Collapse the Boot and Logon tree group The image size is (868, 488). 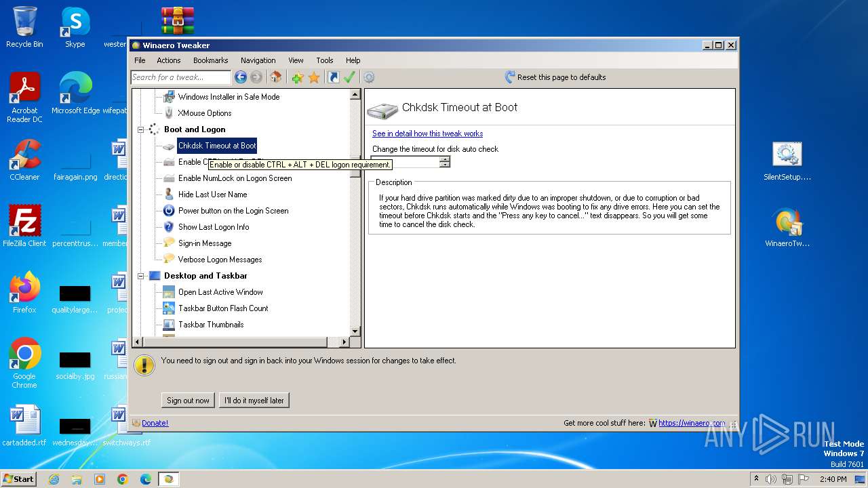pos(141,129)
